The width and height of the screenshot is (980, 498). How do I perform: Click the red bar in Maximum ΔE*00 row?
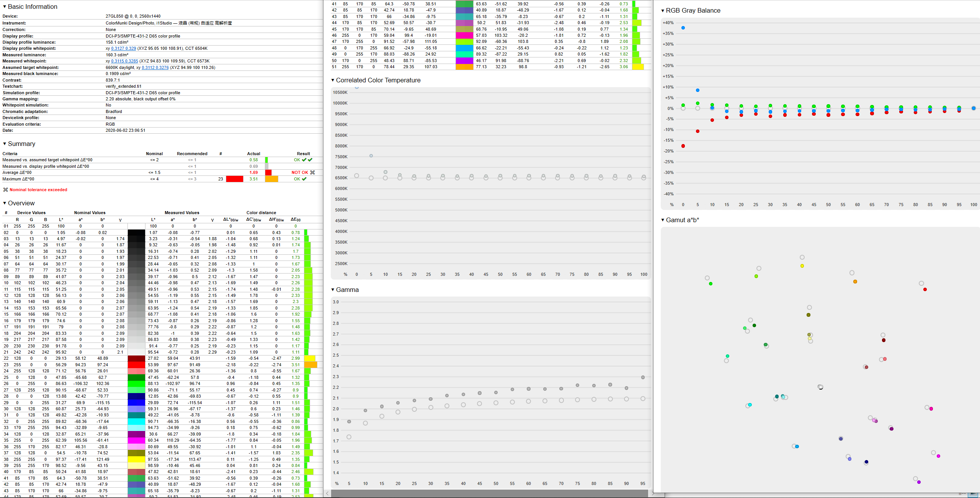click(x=234, y=179)
